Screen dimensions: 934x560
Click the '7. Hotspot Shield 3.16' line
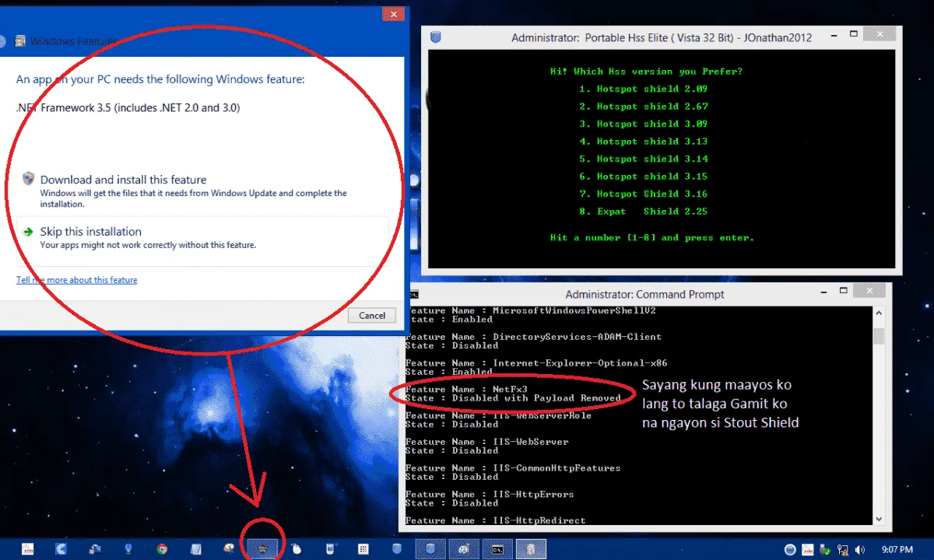[x=644, y=194]
